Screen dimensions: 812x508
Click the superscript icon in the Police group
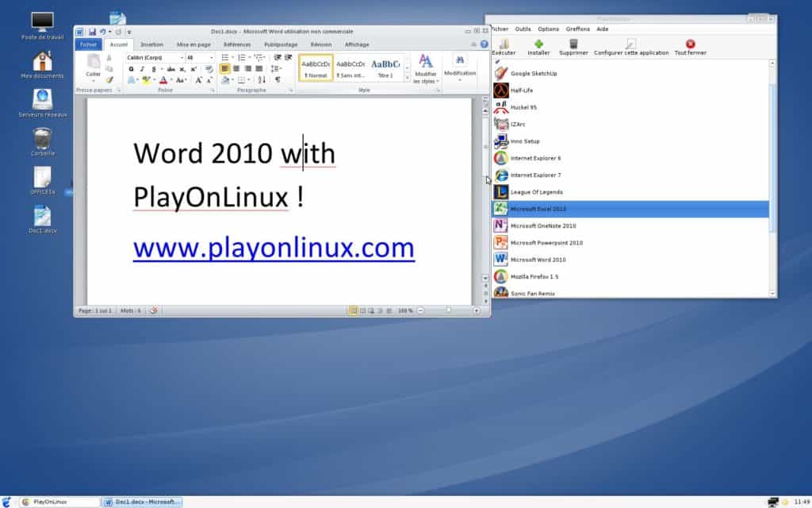click(x=192, y=68)
